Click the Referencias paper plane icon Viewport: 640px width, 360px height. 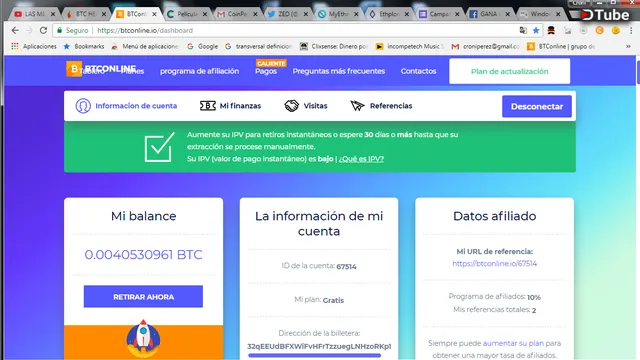click(x=358, y=106)
